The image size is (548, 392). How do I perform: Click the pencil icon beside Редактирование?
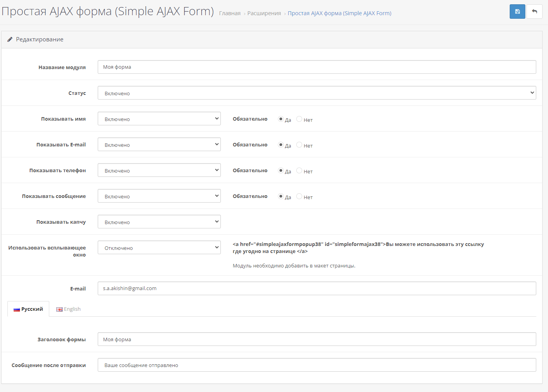click(10, 39)
